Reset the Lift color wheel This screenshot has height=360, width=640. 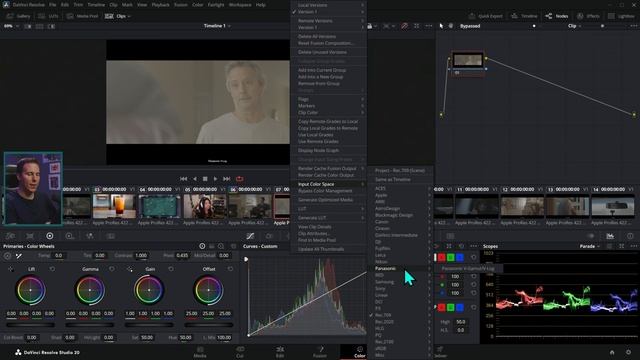pos(52,269)
